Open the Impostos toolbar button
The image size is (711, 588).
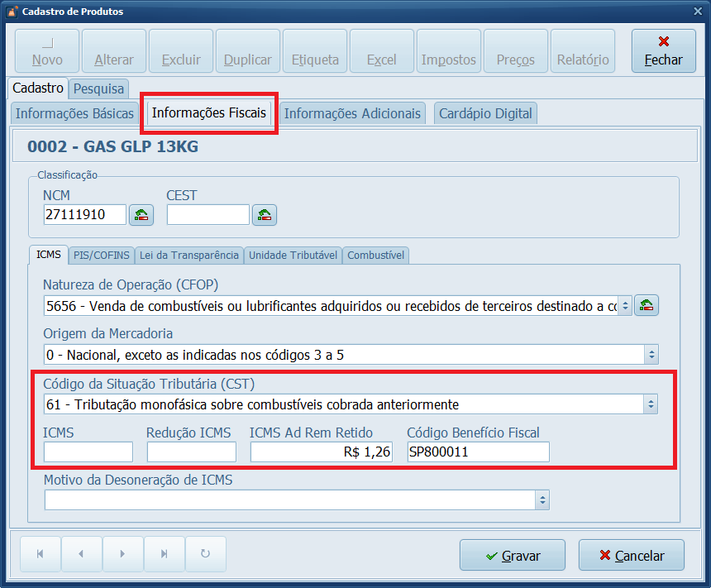[448, 50]
